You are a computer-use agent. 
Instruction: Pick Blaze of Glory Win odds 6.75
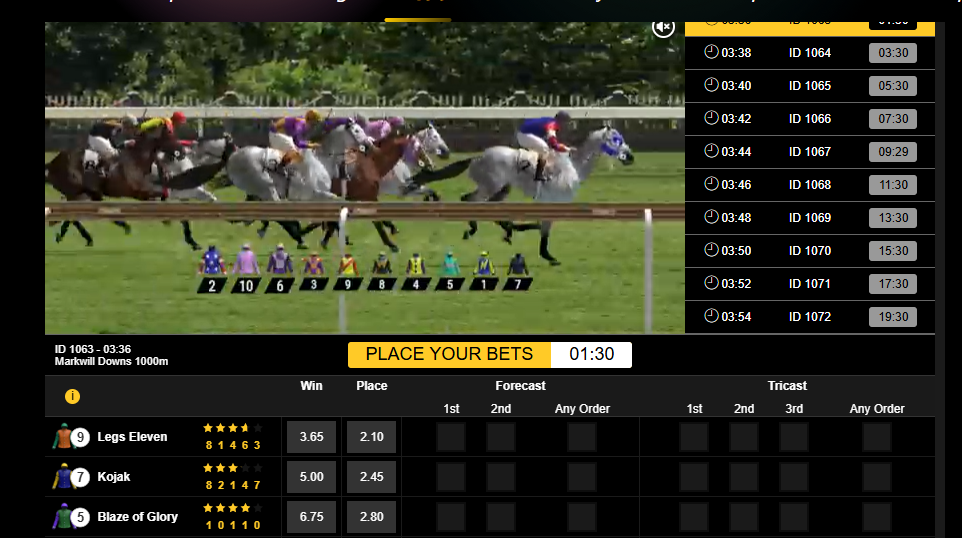pos(311,517)
